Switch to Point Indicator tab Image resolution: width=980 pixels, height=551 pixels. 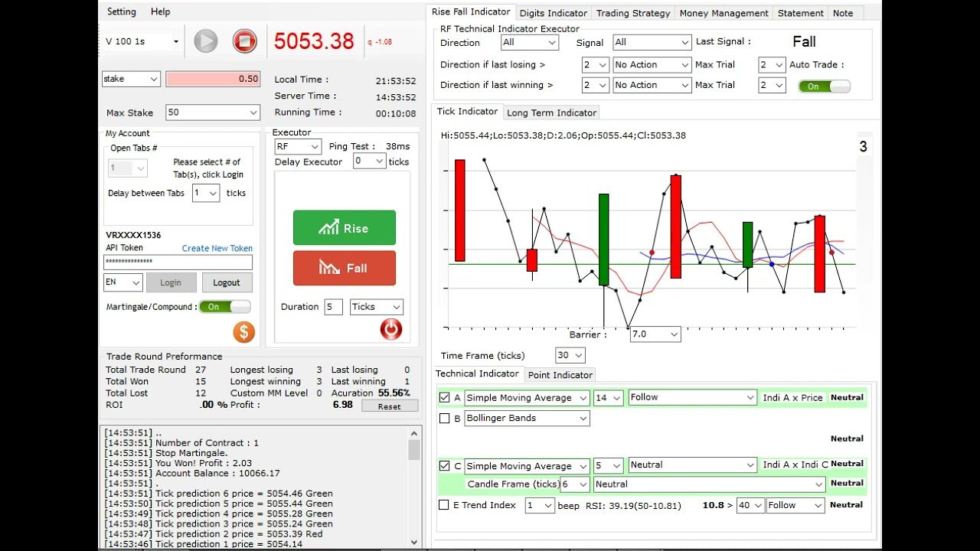(x=560, y=375)
